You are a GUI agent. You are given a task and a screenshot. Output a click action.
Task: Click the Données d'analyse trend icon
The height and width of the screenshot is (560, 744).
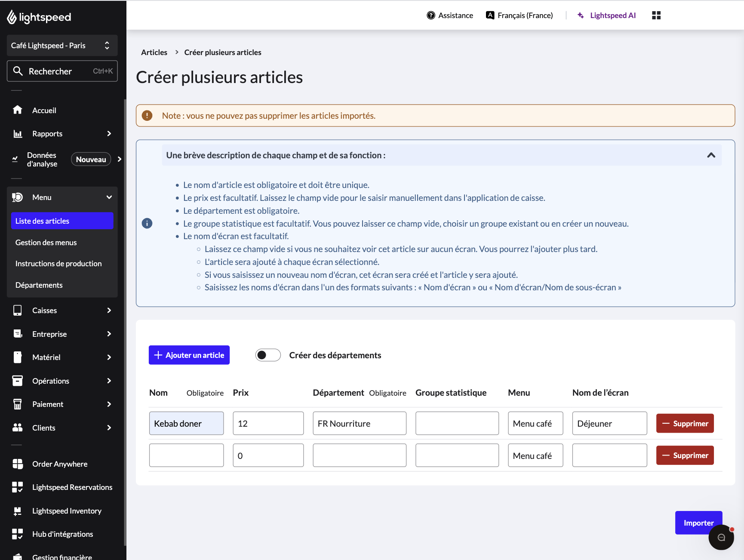click(15, 159)
